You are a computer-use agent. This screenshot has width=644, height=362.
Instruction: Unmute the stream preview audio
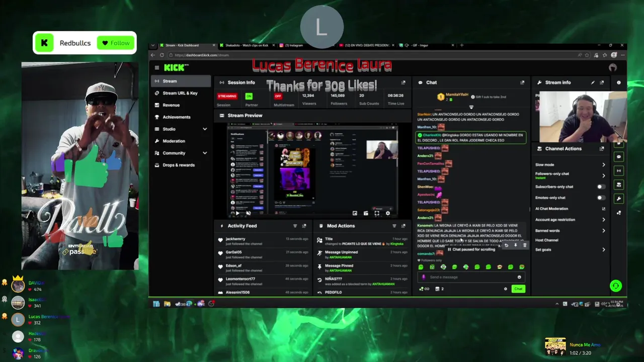pos(248,213)
